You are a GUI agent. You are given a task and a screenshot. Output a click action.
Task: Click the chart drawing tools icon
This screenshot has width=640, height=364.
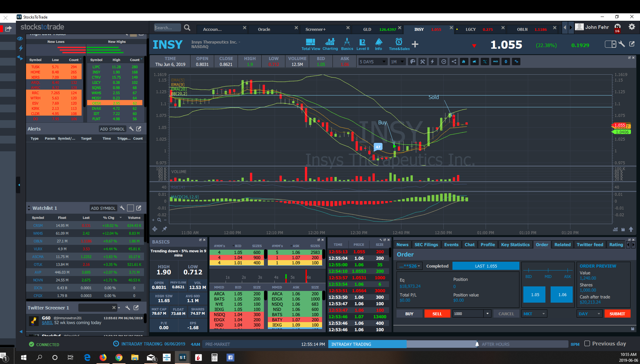pyautogui.click(x=423, y=62)
